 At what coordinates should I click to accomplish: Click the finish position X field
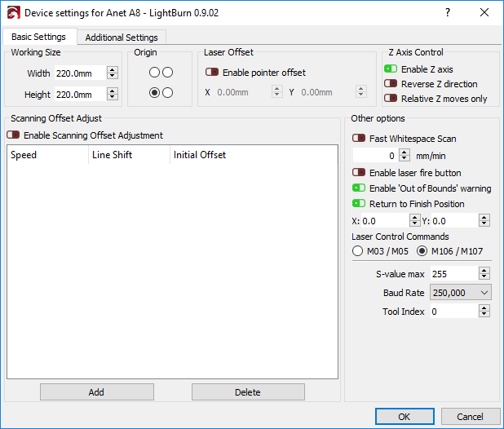click(385, 221)
